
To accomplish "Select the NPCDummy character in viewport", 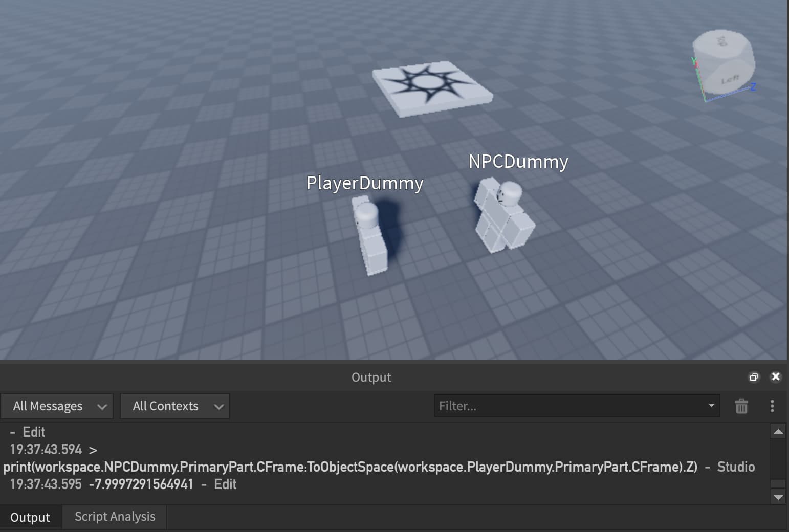I will coord(503,216).
